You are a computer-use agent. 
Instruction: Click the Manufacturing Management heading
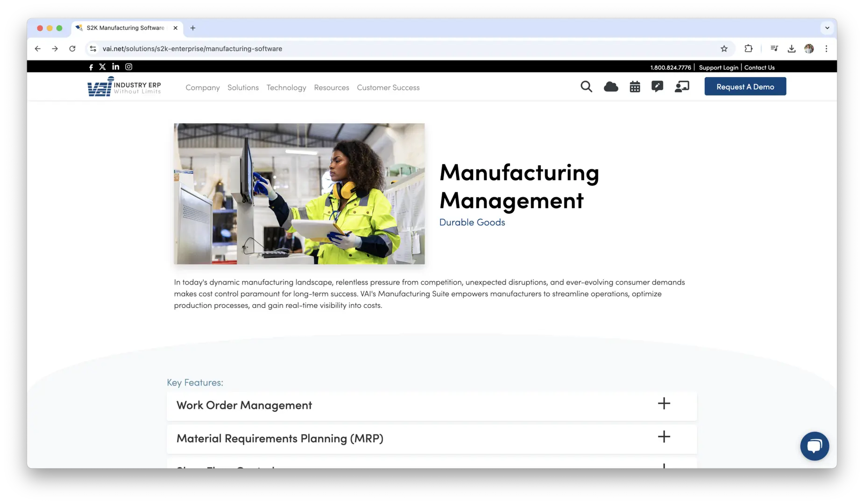(519, 186)
